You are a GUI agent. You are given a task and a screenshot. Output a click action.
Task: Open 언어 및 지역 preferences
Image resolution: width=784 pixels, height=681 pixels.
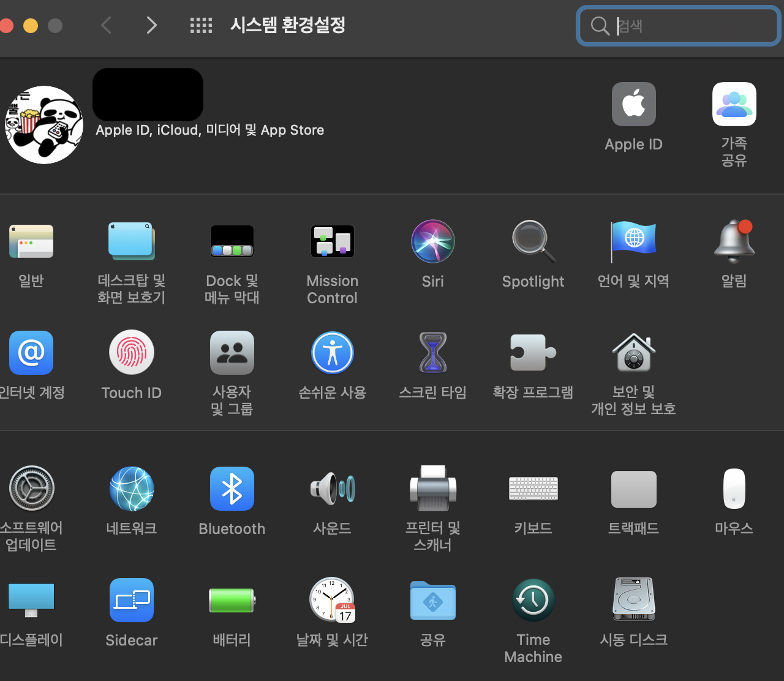[x=633, y=241]
